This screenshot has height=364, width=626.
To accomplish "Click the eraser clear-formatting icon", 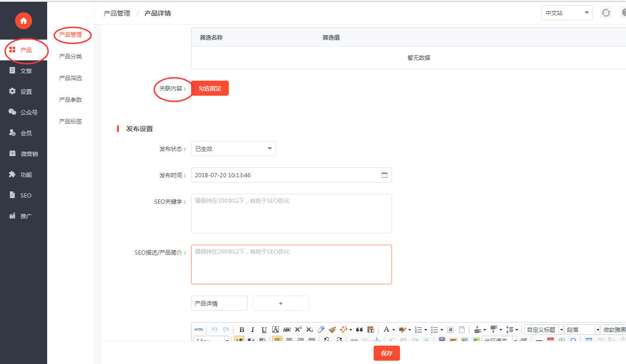I will tap(321, 330).
